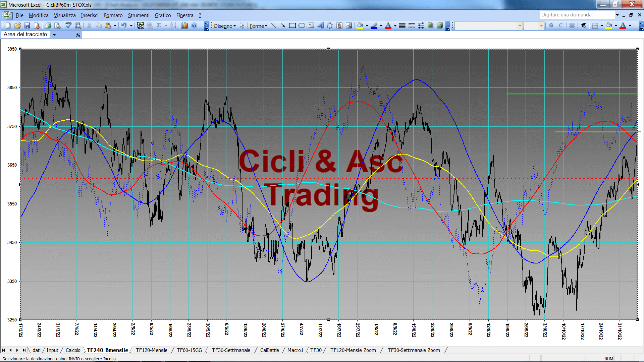644x362 pixels.
Task: Open the Inserisci menu
Action: (x=90, y=15)
